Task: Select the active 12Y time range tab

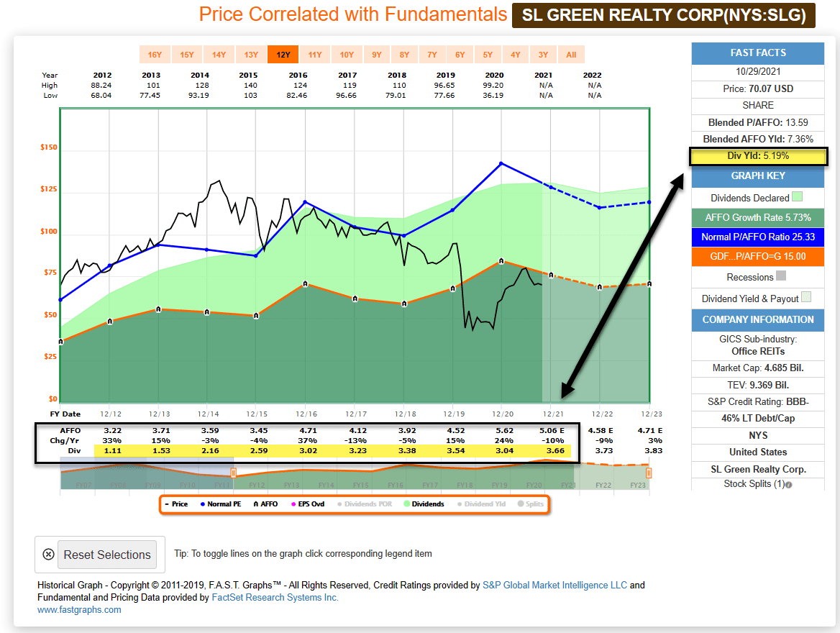Action: (x=283, y=55)
